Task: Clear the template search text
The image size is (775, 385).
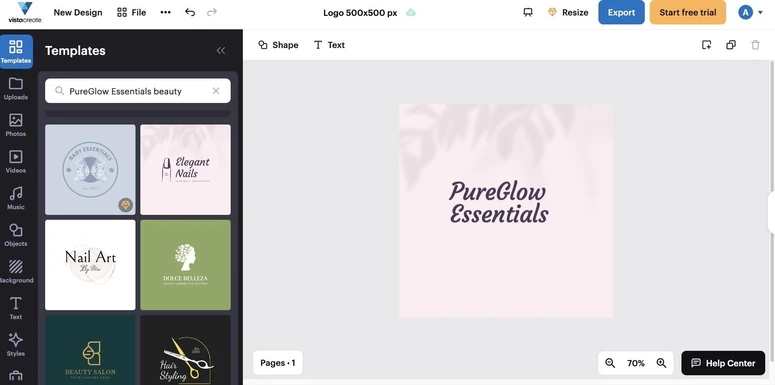Action: (216, 91)
